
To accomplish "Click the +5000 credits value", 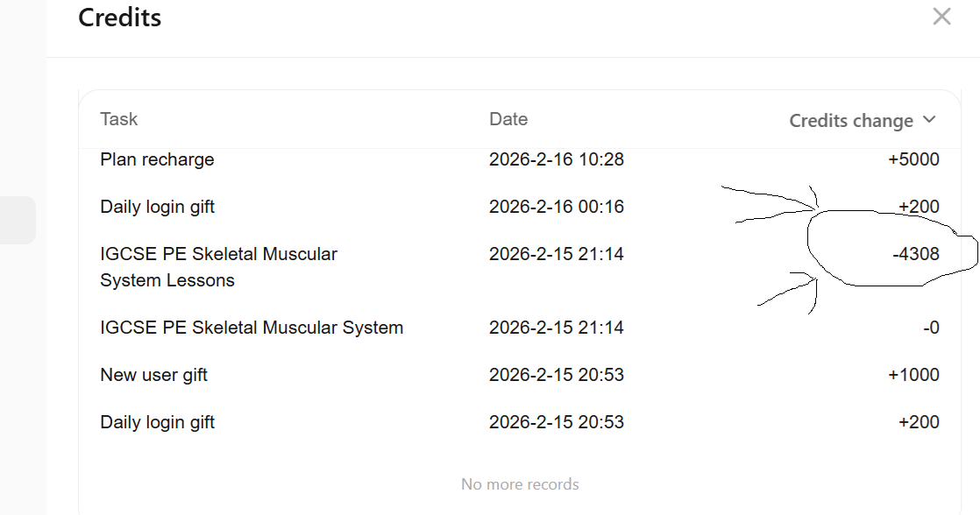I will [913, 159].
